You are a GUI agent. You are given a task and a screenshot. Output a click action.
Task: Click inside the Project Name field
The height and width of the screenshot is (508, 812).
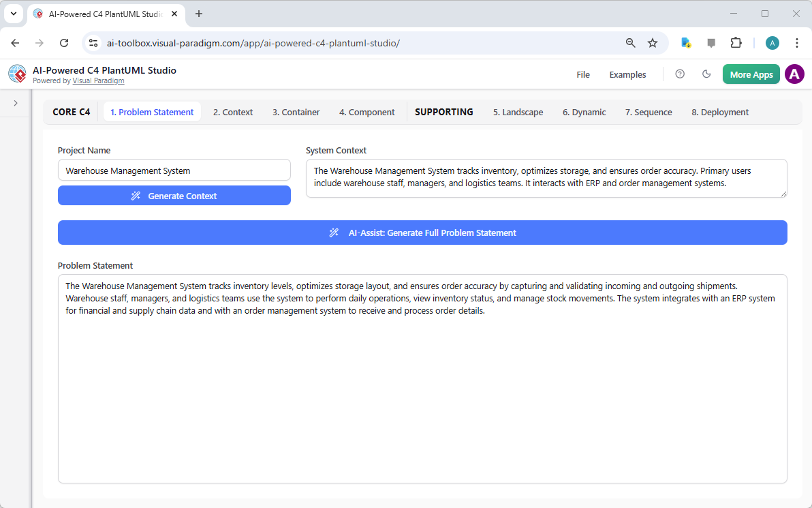click(174, 170)
